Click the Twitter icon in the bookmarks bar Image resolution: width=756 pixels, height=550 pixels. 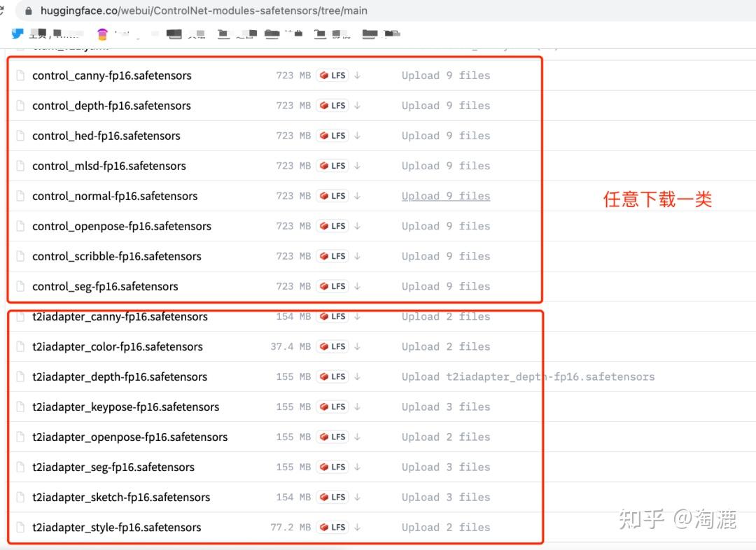pyautogui.click(x=17, y=33)
